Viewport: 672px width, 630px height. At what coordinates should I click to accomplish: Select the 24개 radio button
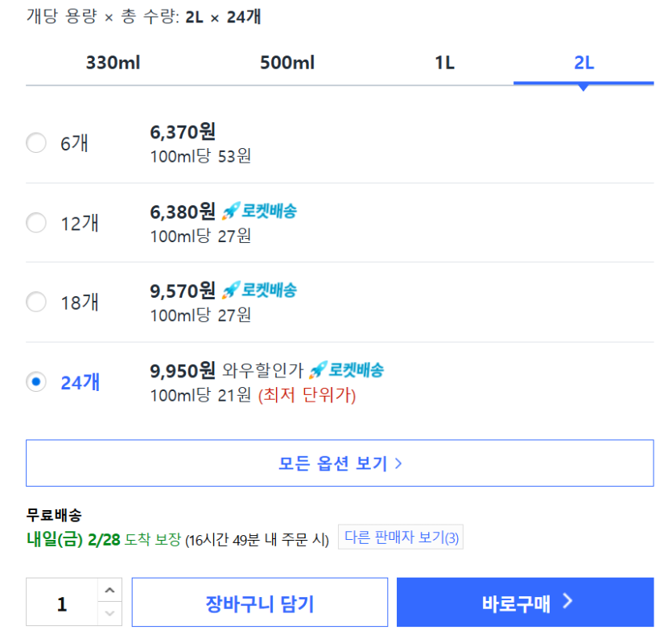click(36, 381)
